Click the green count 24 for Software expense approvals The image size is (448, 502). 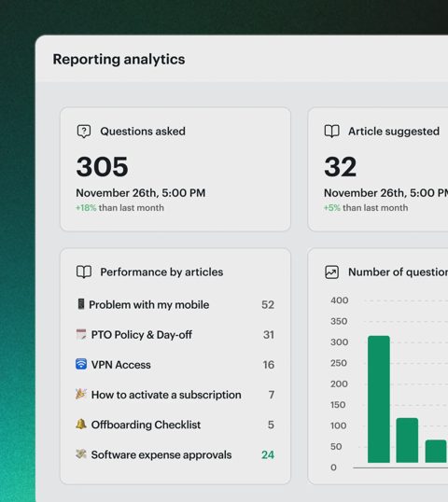click(268, 455)
